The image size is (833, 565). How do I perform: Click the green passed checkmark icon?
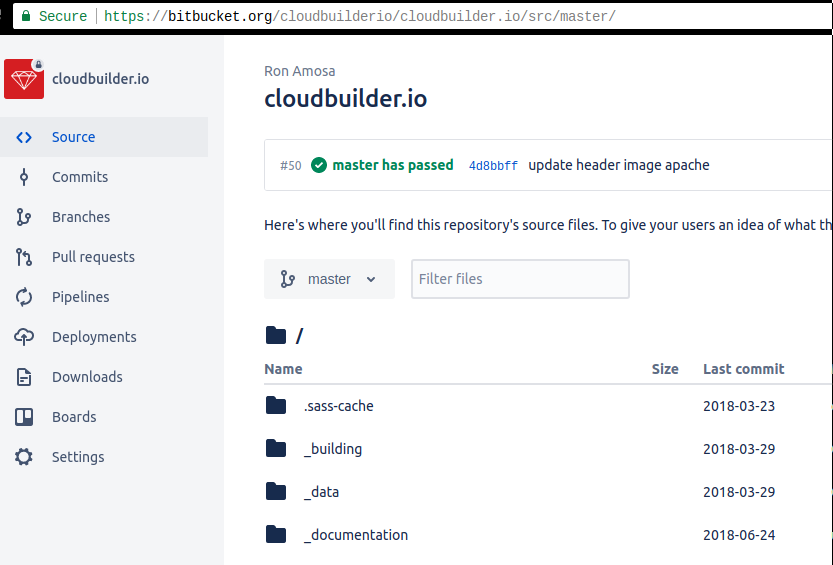(x=319, y=165)
